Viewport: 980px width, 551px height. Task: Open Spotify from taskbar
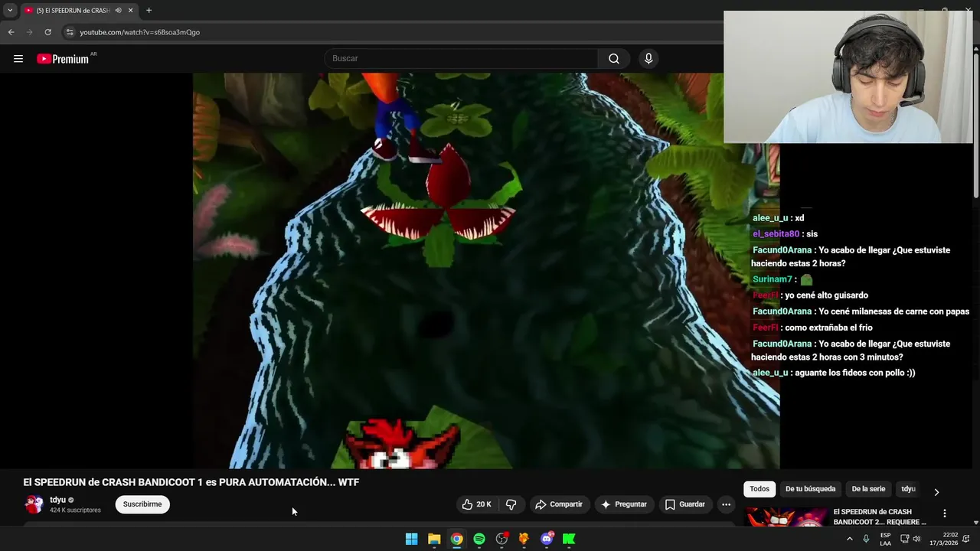click(479, 539)
